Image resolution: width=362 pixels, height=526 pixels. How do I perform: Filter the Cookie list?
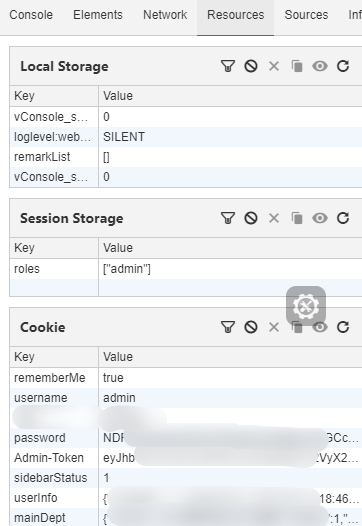(x=228, y=327)
